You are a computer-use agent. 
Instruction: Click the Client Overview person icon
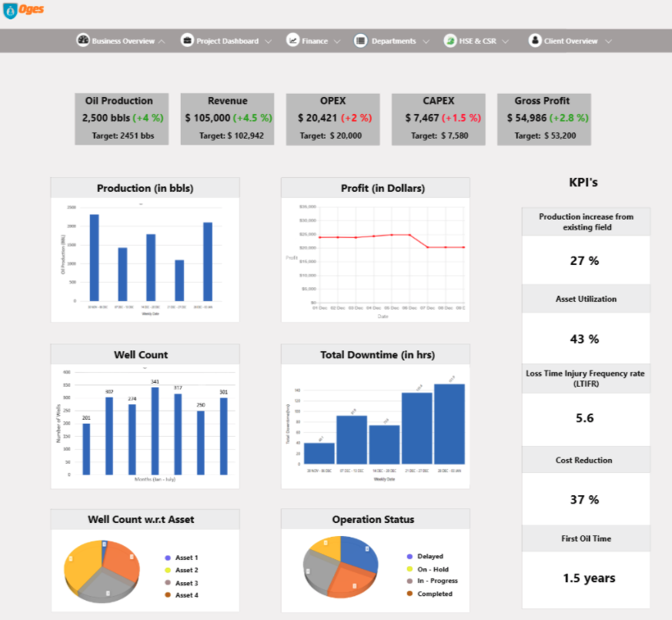coord(535,40)
